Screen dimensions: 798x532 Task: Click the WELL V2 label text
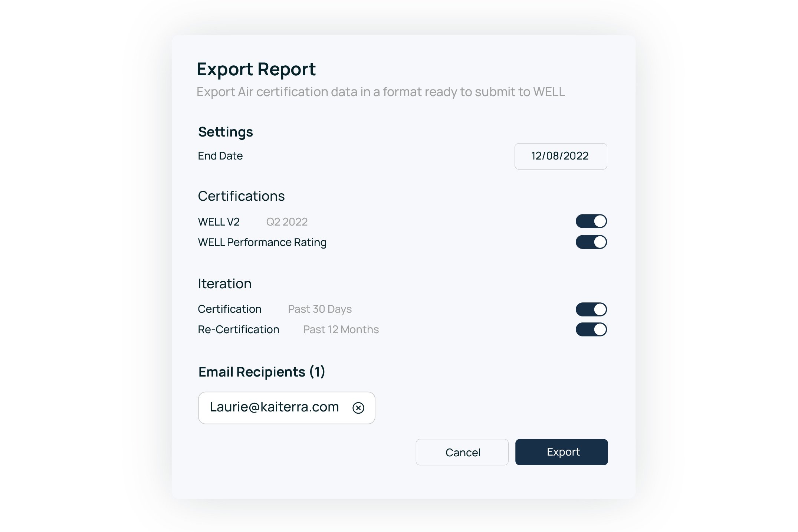tap(219, 222)
